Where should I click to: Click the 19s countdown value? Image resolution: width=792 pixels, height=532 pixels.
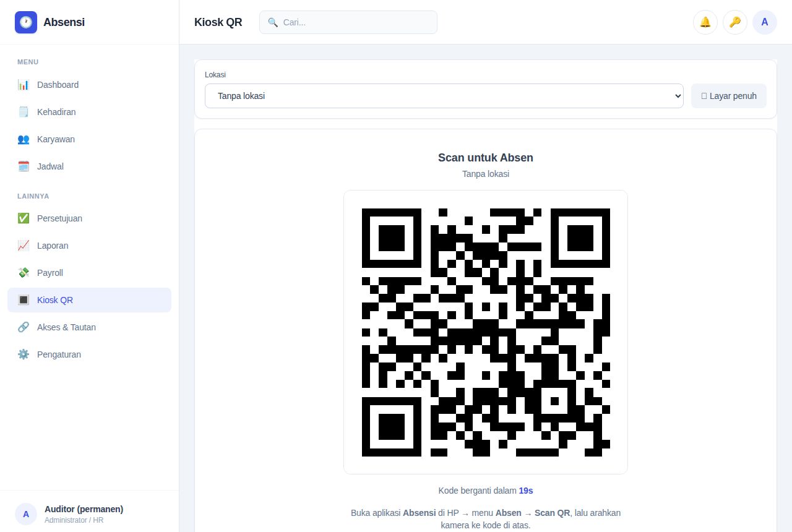coord(526,491)
